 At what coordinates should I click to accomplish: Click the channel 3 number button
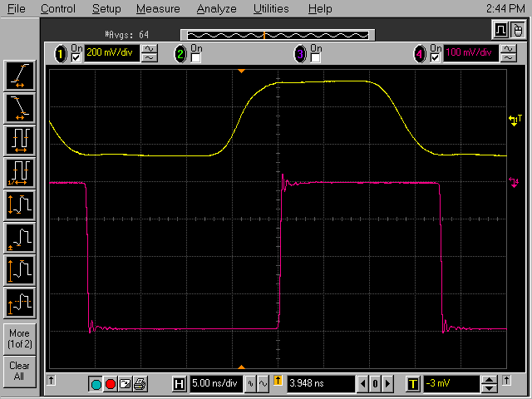click(300, 53)
